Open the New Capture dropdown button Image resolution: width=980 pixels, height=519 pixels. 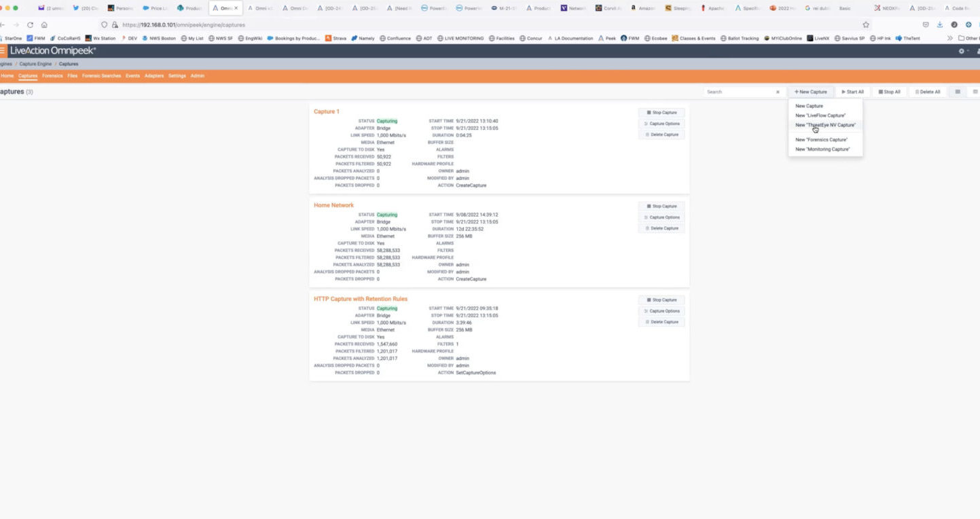point(811,92)
